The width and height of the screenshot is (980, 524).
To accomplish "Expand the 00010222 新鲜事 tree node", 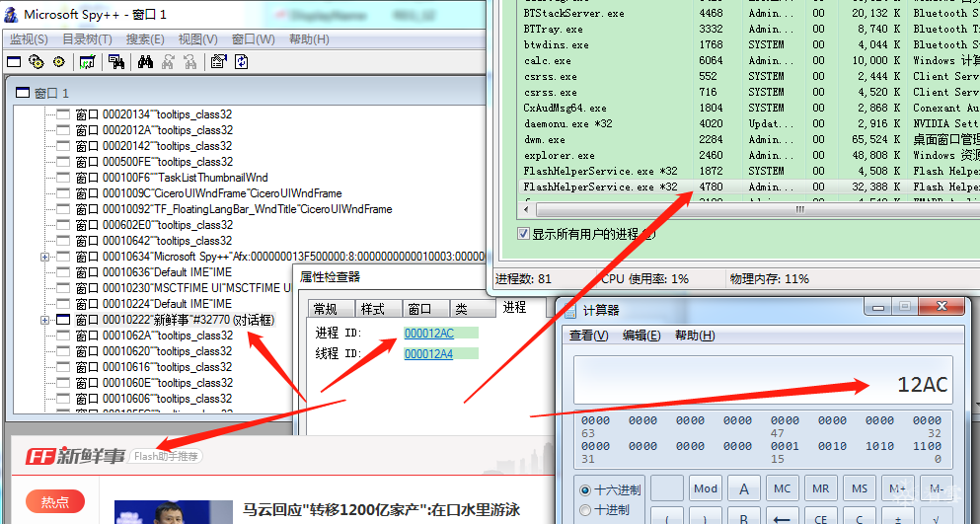I will pyautogui.click(x=44, y=320).
